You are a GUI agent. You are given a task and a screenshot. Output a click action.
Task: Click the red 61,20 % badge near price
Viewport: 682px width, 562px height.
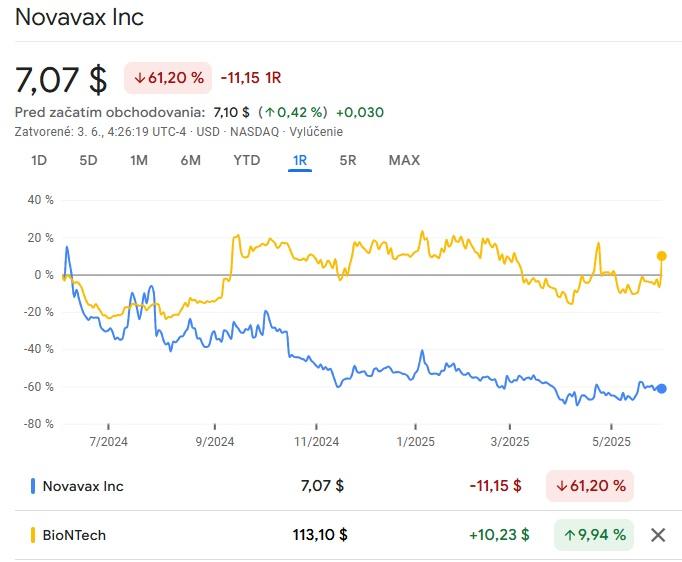(x=168, y=78)
